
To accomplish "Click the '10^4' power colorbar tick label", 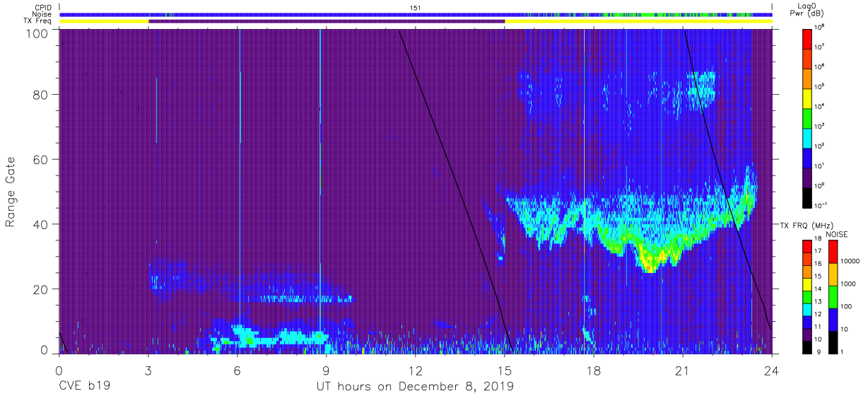I will pyautogui.click(x=820, y=105).
